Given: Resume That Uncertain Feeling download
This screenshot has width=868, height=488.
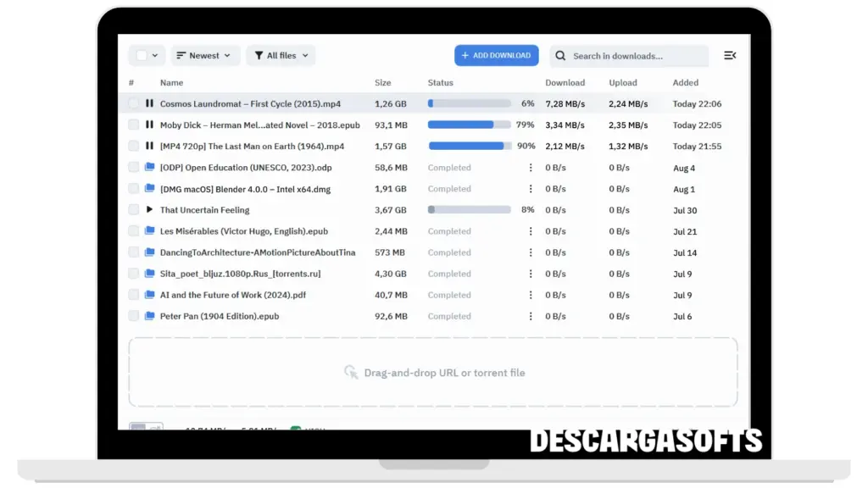Looking at the screenshot, I should pos(150,209).
